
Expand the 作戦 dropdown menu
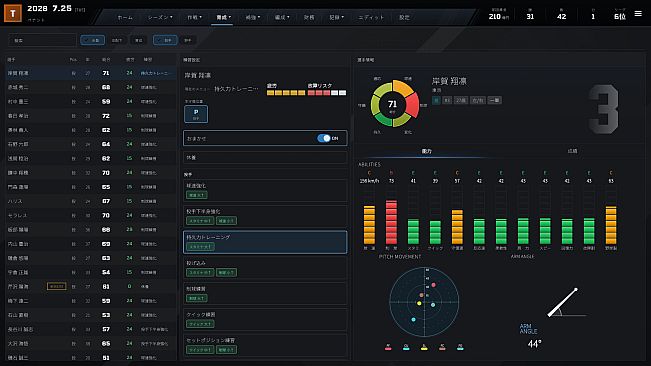194,17
